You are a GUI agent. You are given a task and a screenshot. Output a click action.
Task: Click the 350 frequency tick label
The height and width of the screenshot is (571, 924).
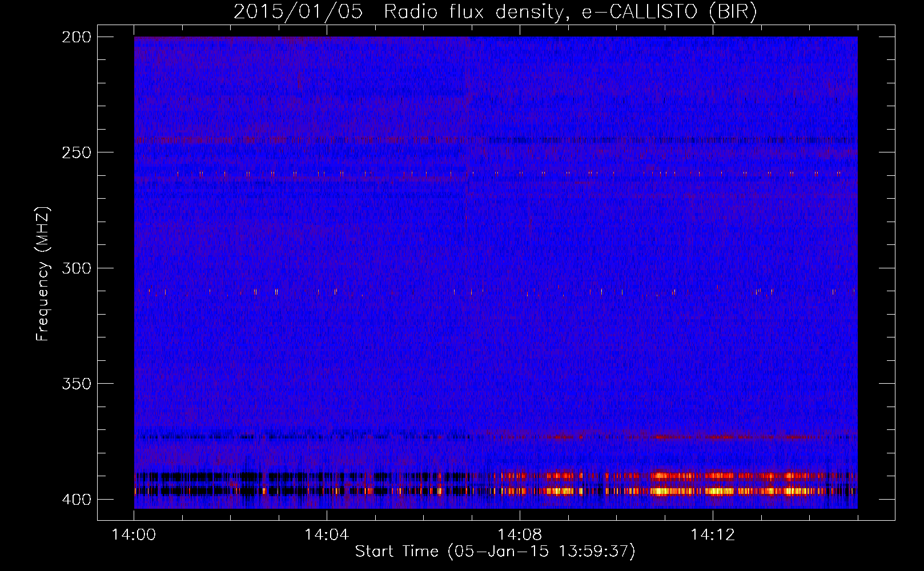77,384
